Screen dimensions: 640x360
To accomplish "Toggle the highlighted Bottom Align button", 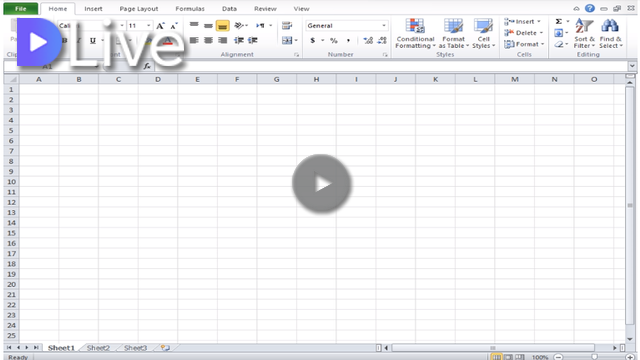I will (x=222, y=26).
